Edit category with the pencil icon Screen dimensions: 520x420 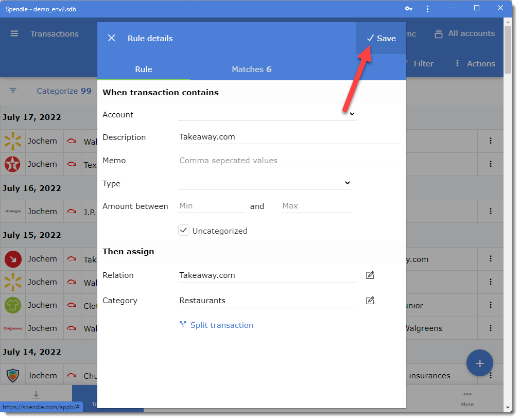tap(370, 301)
